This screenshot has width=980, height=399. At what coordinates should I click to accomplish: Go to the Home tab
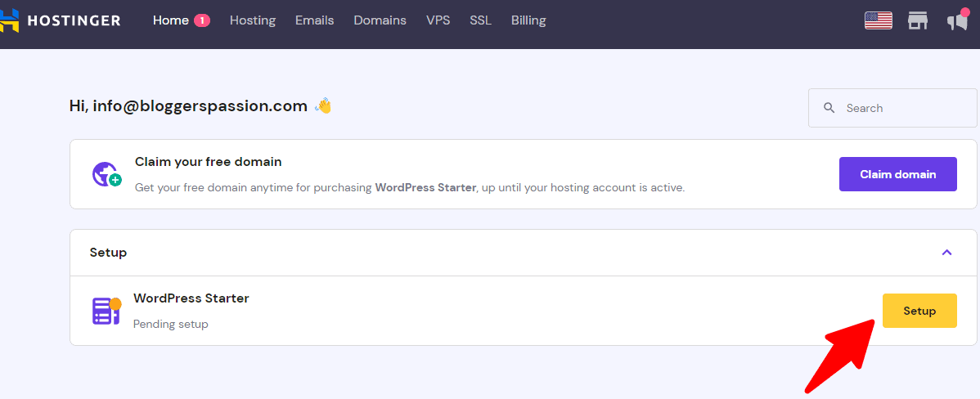click(170, 20)
